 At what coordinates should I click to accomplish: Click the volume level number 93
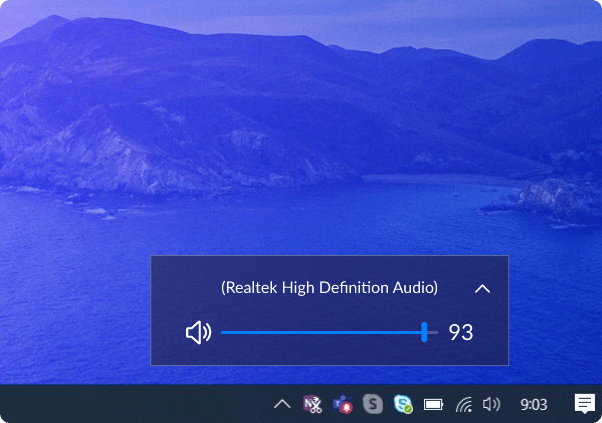point(460,333)
